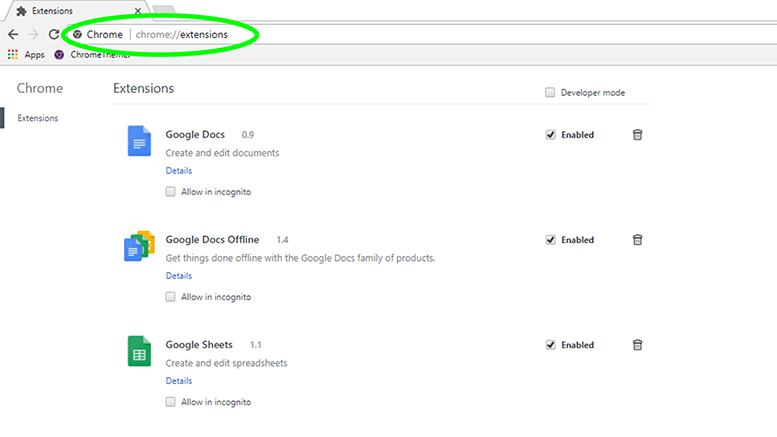Go back with the browser back arrow
The image size is (777, 437).
click(13, 34)
